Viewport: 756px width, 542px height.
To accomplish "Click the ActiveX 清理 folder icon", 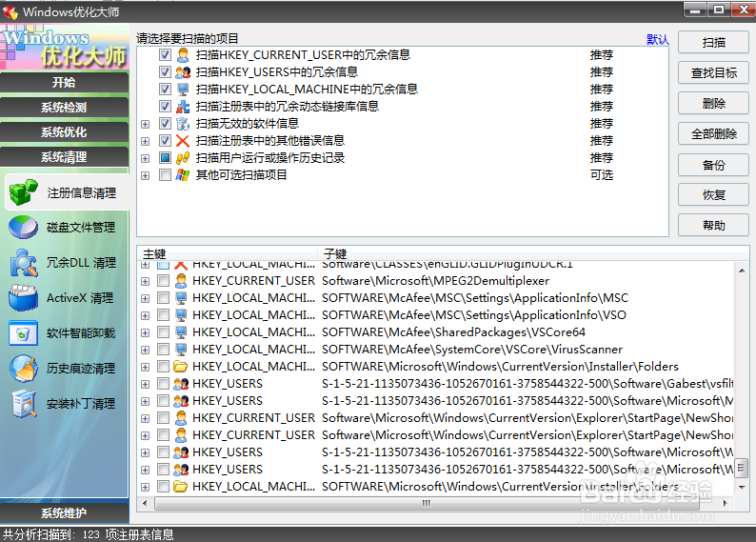I will [x=23, y=297].
